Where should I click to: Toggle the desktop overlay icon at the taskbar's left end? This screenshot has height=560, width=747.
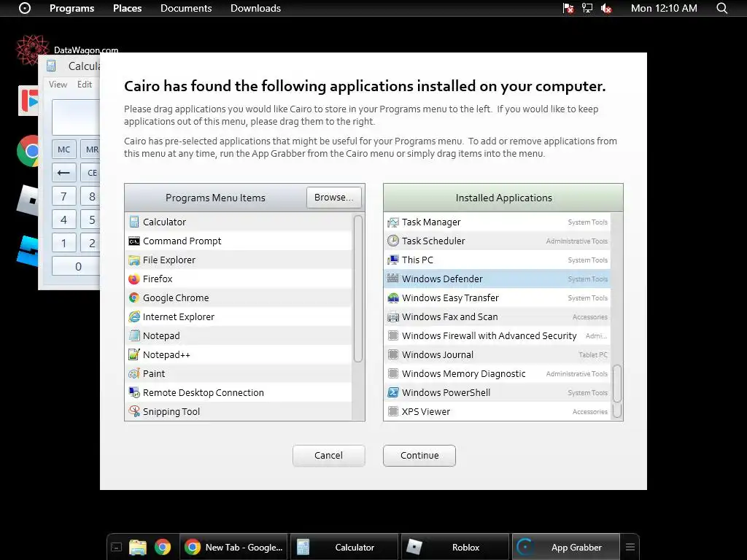click(x=116, y=547)
